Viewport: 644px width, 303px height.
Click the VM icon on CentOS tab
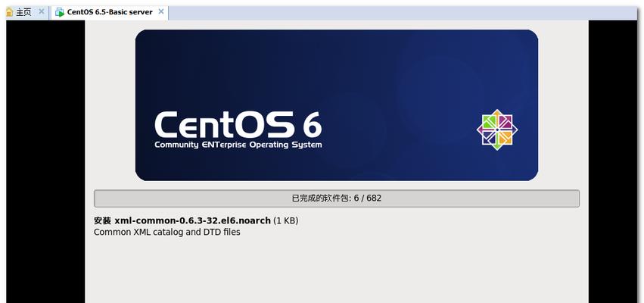tap(60, 12)
